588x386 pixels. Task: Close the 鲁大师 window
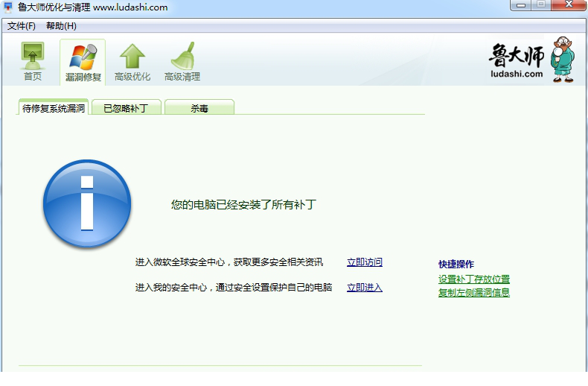(569, 5)
